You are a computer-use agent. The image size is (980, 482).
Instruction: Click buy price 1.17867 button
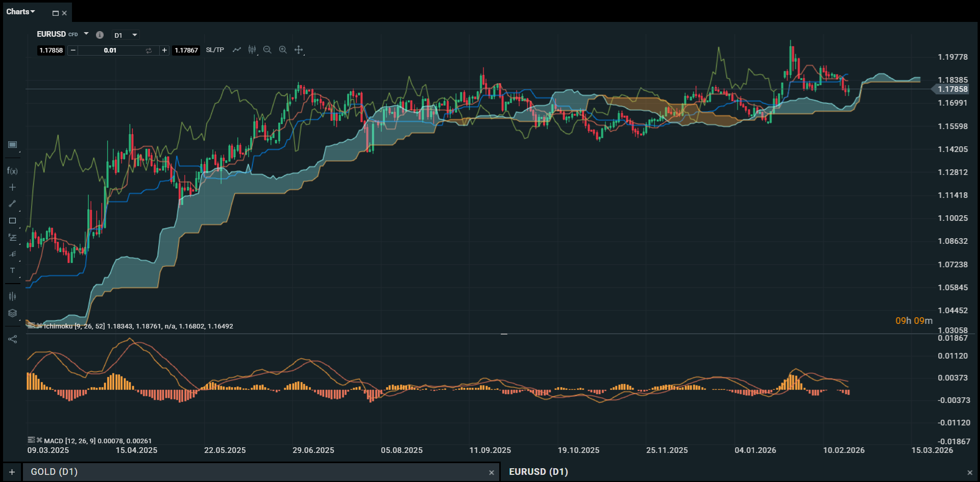[x=186, y=50]
